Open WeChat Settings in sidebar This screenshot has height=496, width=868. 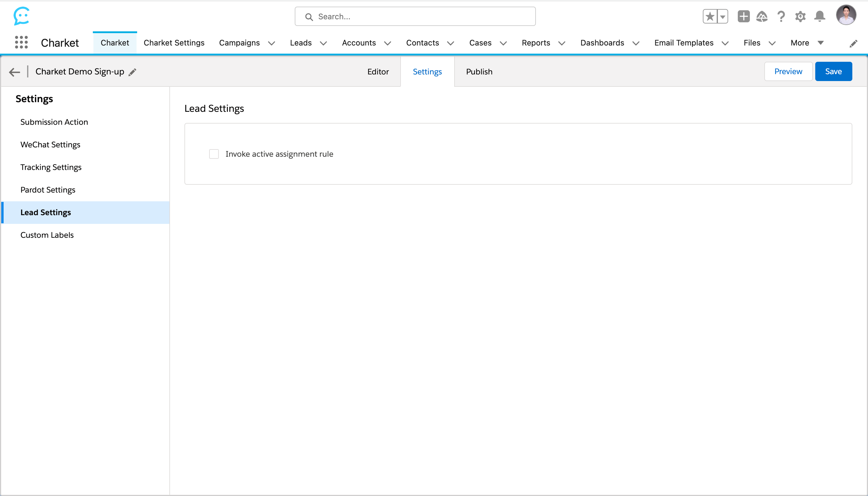point(85,144)
